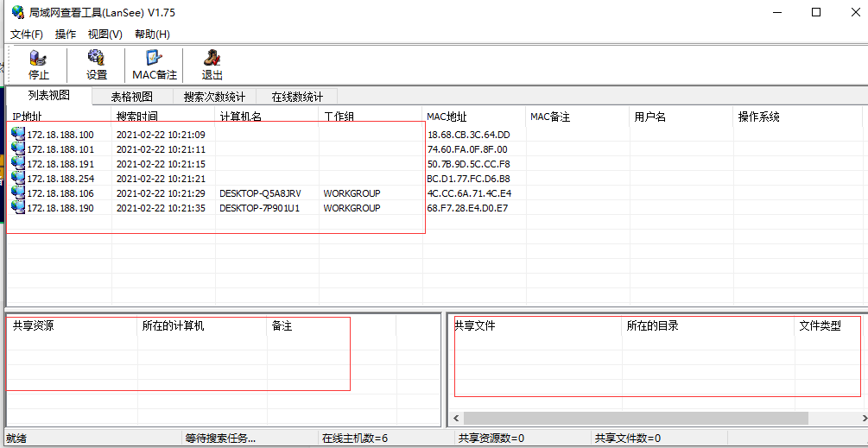Select computer icon for host 172.18.188.190
The image size is (868, 448).
pos(18,208)
